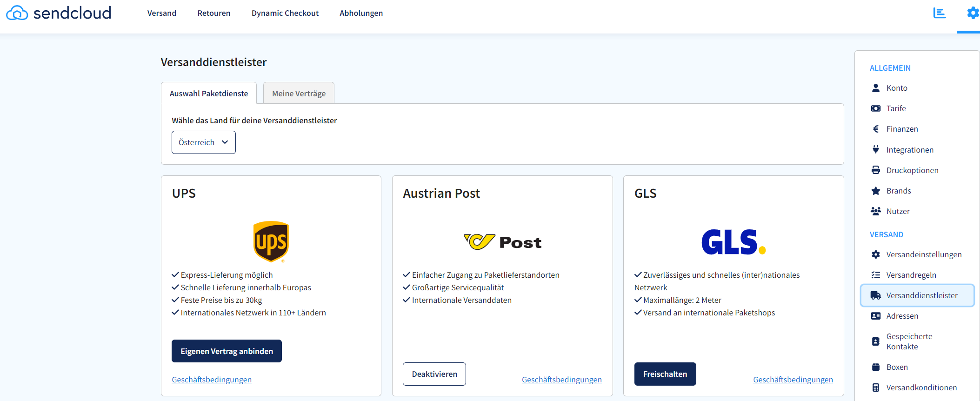Screen dimensions: 980x401
Task: Open the settings gear icon
Action: point(972,13)
